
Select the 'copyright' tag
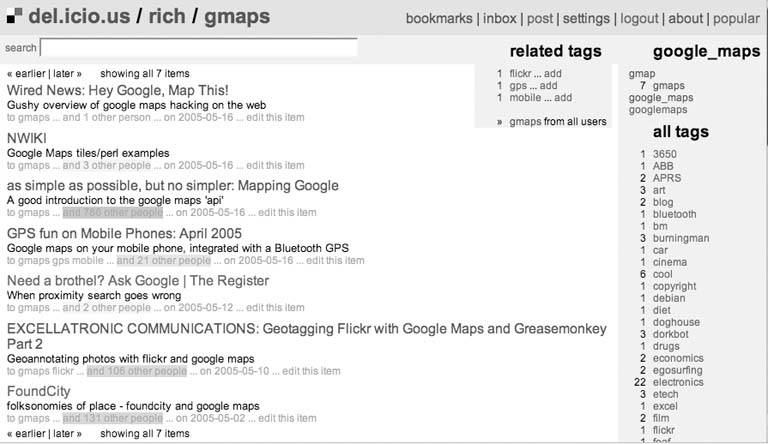pos(674,286)
